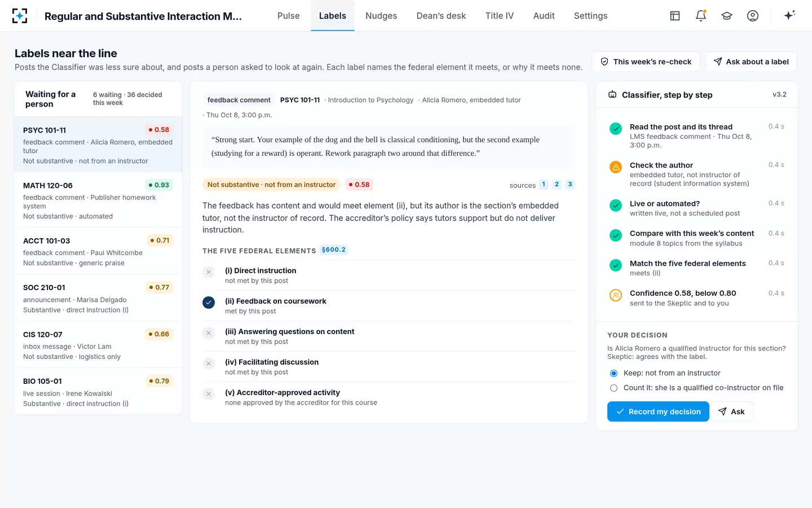Image resolution: width=812 pixels, height=508 pixels.
Task: Open the Title IV tab
Action: click(x=500, y=16)
